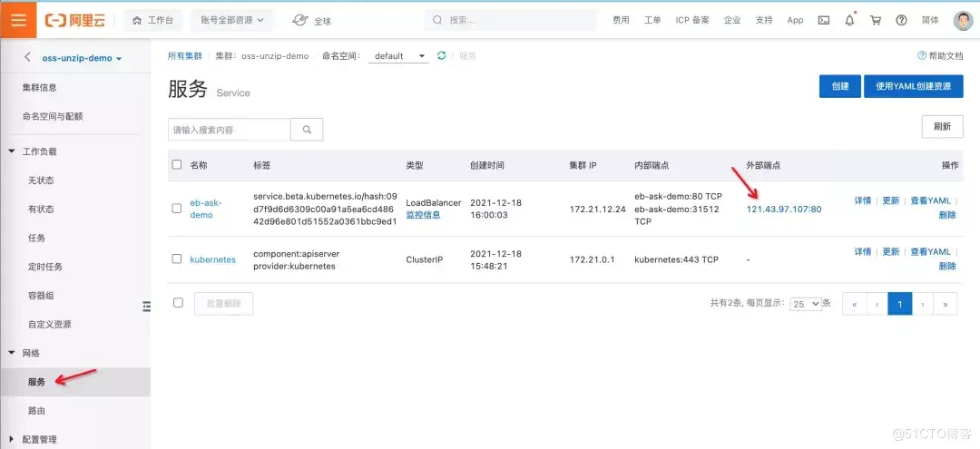The image size is (980, 449).
Task: Click 详情 for eb-ask-demo
Action: point(863,200)
